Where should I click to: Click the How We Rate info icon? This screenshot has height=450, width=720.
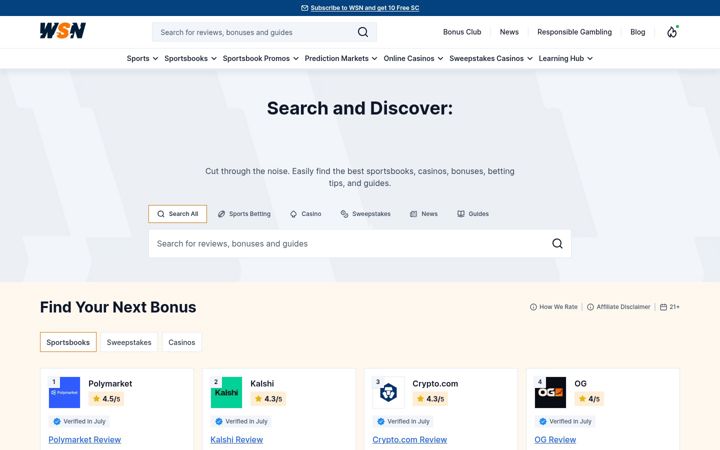click(533, 307)
